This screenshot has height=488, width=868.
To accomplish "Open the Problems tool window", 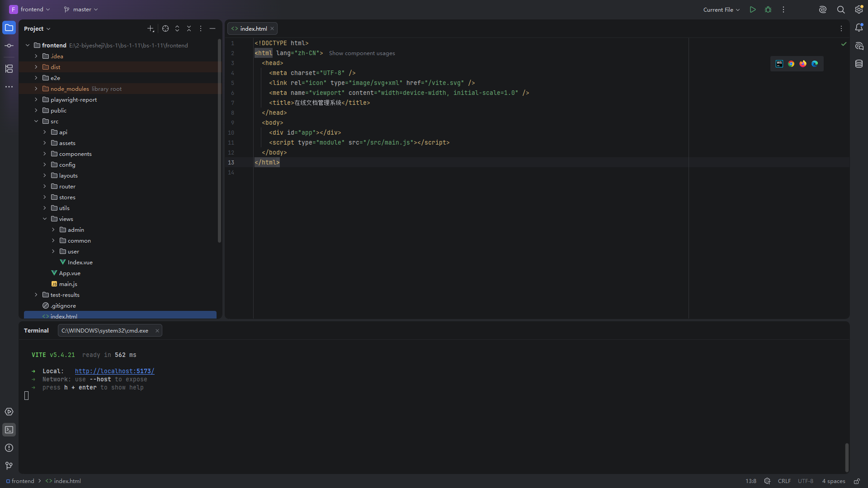I will (x=9, y=448).
